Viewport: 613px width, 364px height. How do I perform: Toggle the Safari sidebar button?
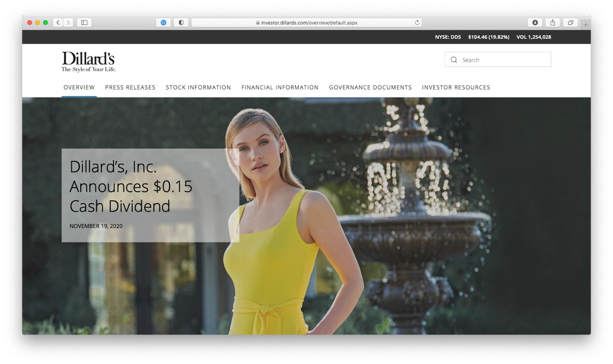click(x=84, y=23)
